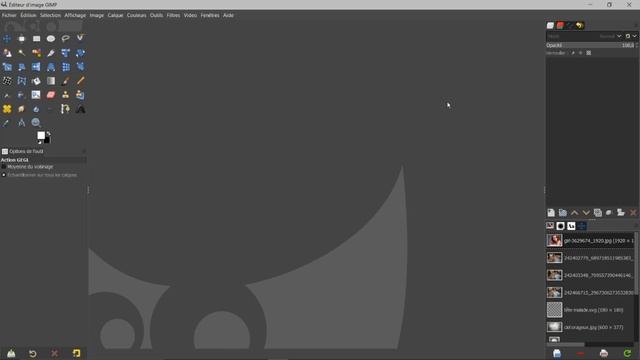Open the Options de l'outil panel menu
The width and height of the screenshot is (640, 360).
[x=84, y=151]
